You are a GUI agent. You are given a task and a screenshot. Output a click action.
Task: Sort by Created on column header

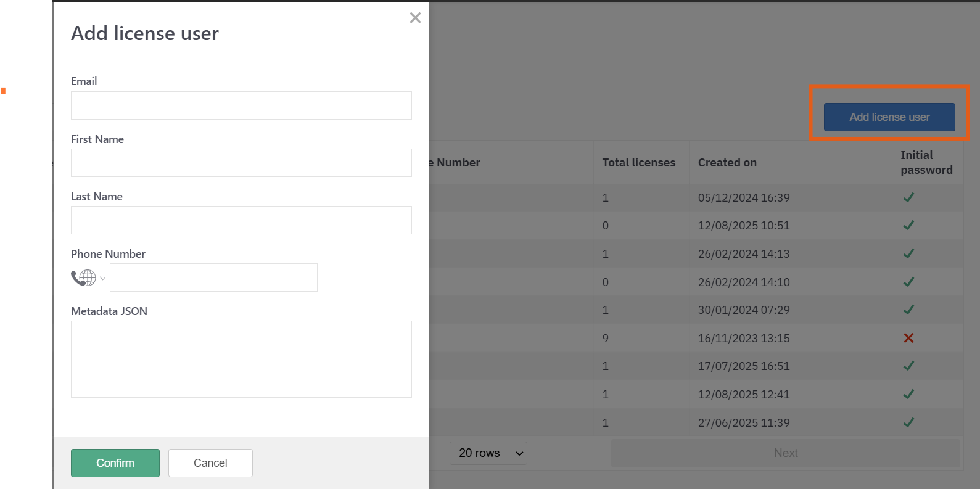[727, 163]
